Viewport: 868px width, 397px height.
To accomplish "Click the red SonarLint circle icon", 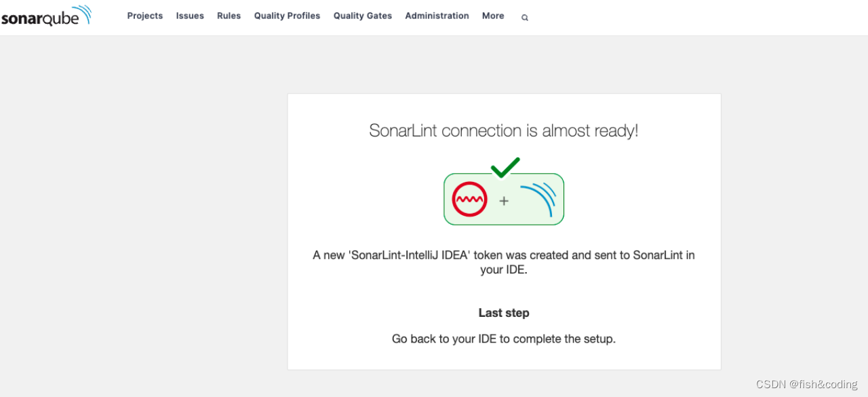I will click(469, 200).
